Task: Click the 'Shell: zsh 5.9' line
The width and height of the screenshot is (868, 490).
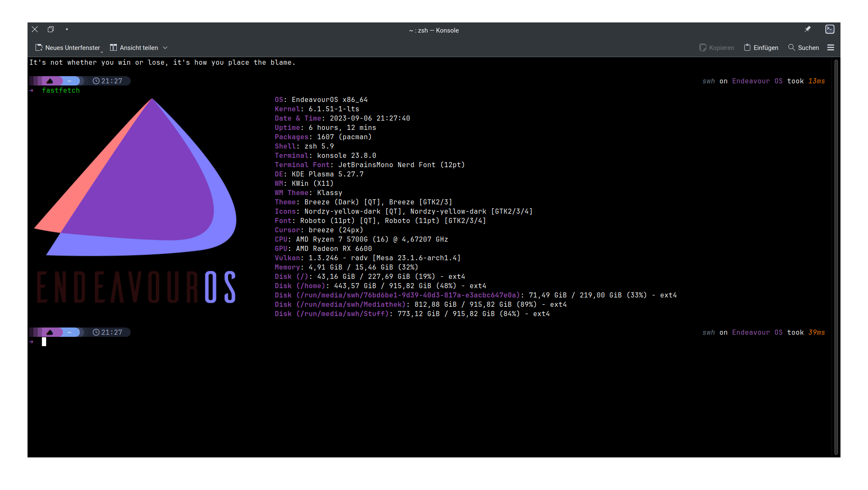Action: (304, 146)
